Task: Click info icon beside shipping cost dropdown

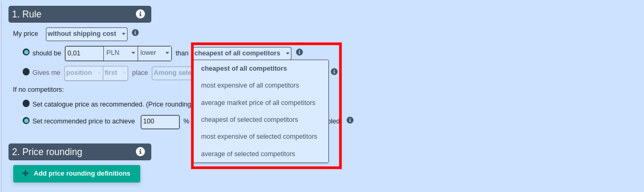Action: (x=135, y=33)
